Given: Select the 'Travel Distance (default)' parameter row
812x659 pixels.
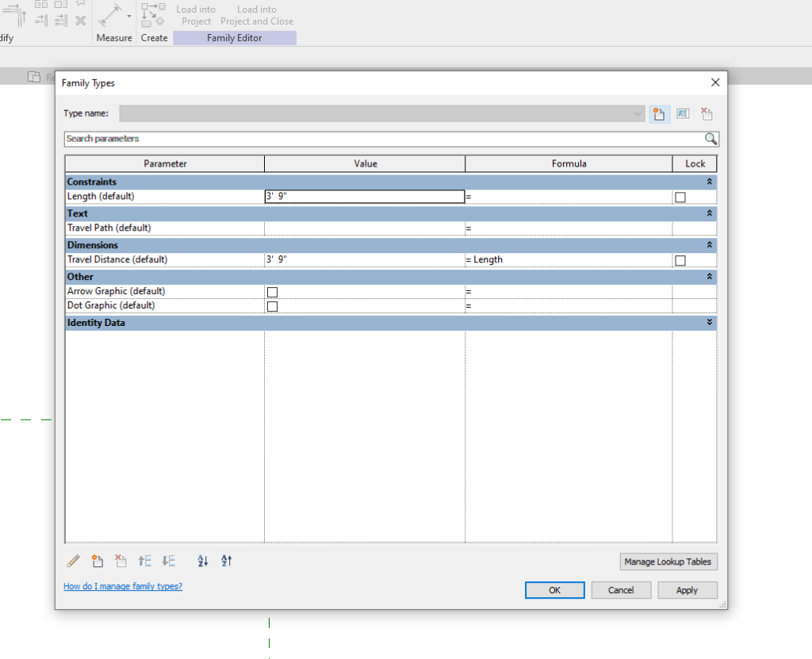Looking at the screenshot, I should pos(165,259).
